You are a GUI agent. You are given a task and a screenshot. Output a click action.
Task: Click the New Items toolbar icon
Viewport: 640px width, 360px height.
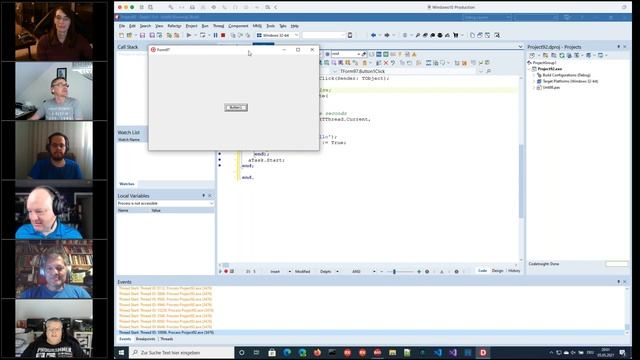[121, 36]
